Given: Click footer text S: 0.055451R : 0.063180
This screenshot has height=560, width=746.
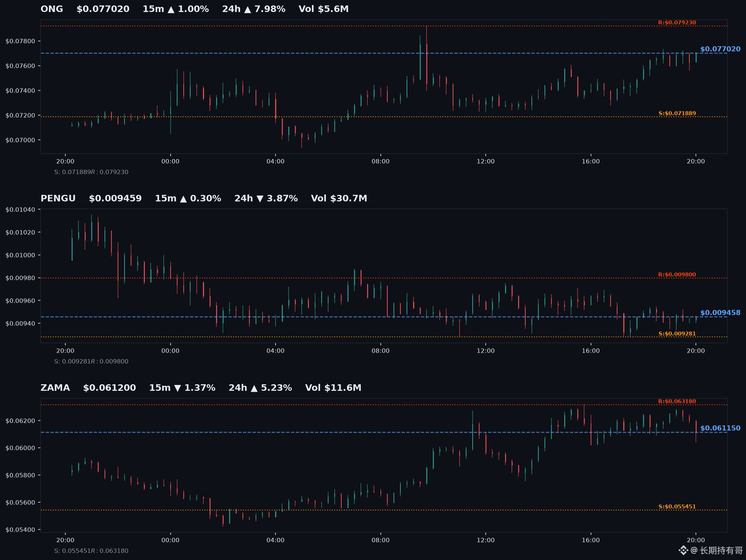Looking at the screenshot, I should (x=91, y=551).
